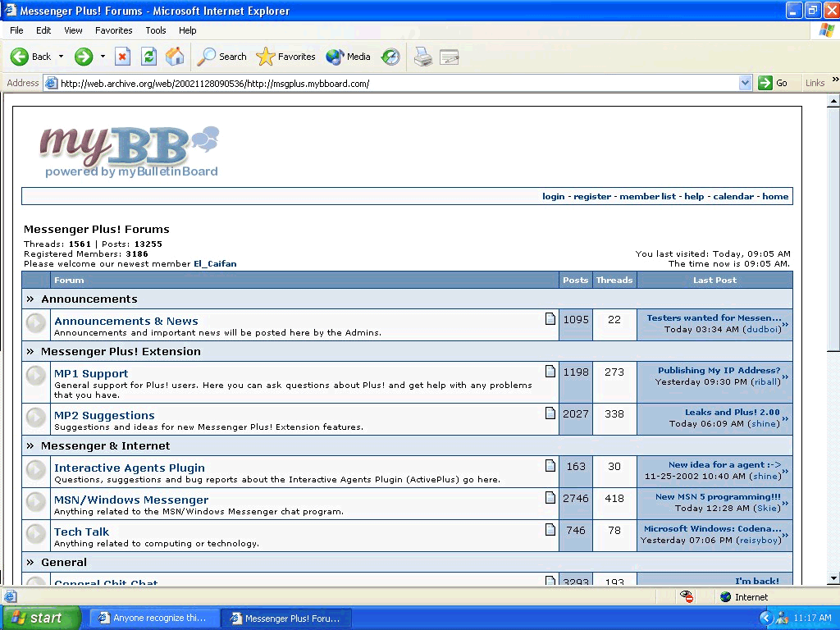
Task: Click the vertical scrollbar up arrow
Action: click(833, 101)
